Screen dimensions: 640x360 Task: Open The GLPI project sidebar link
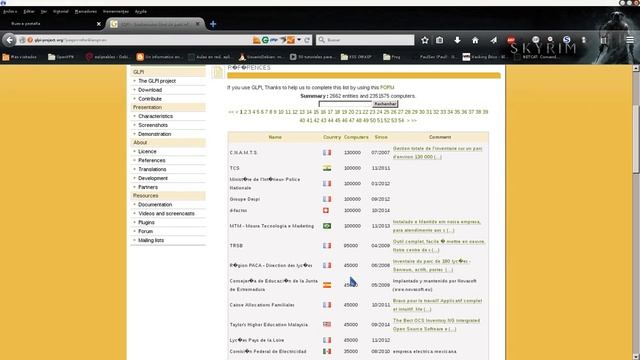coord(157,81)
